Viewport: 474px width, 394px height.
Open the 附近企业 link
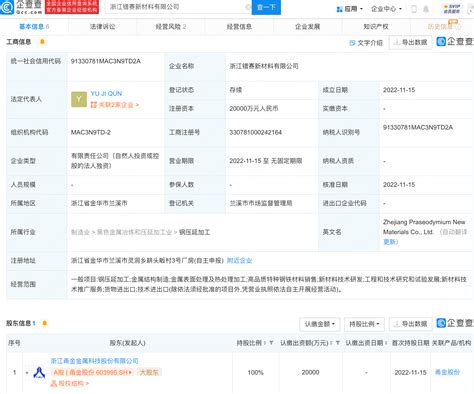point(239,261)
